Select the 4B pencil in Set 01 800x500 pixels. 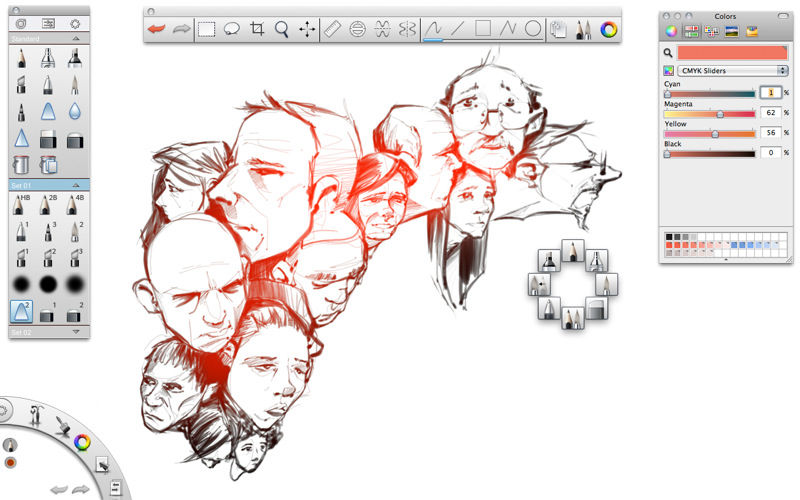pyautogui.click(x=74, y=204)
